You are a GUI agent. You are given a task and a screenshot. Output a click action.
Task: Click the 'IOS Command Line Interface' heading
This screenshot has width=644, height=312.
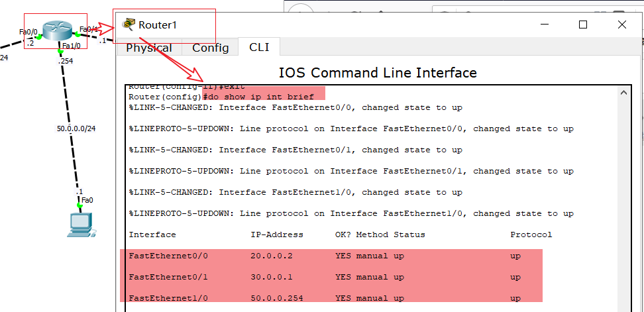click(x=378, y=73)
